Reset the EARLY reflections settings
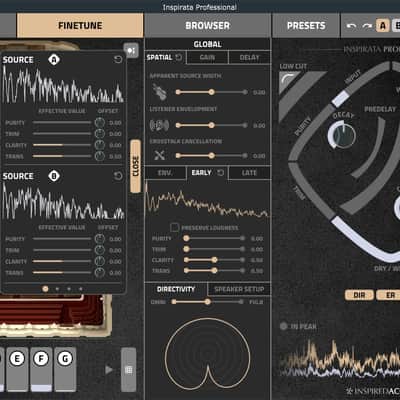 tap(221, 173)
